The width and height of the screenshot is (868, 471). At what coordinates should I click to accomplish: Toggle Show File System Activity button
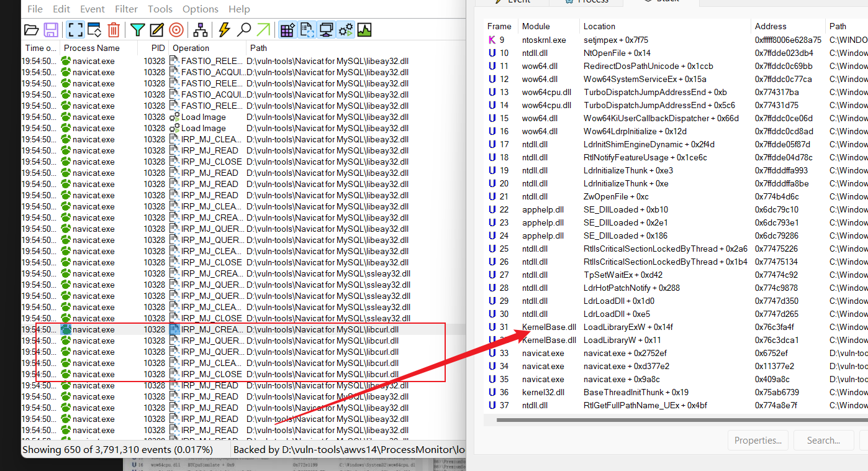point(307,29)
